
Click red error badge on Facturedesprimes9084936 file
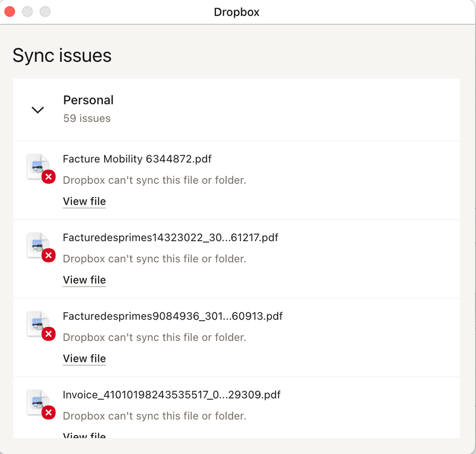tap(49, 334)
